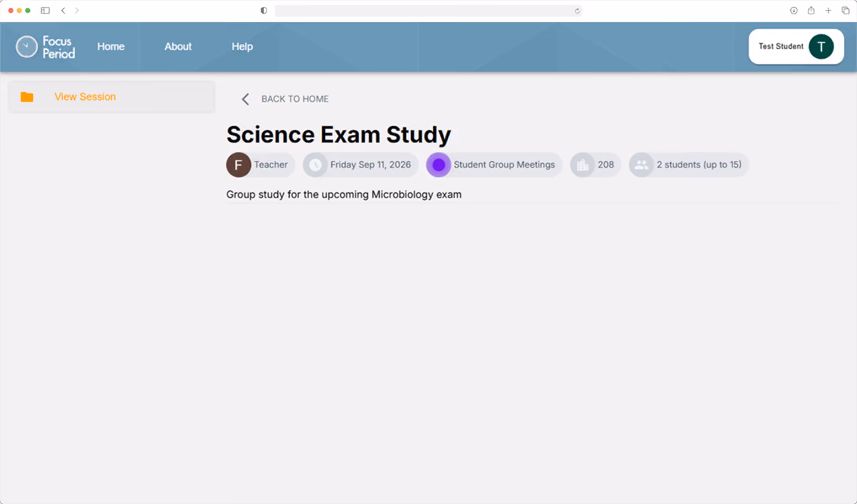The image size is (857, 504).
Task: Click the green T user avatar
Action: pos(821,46)
